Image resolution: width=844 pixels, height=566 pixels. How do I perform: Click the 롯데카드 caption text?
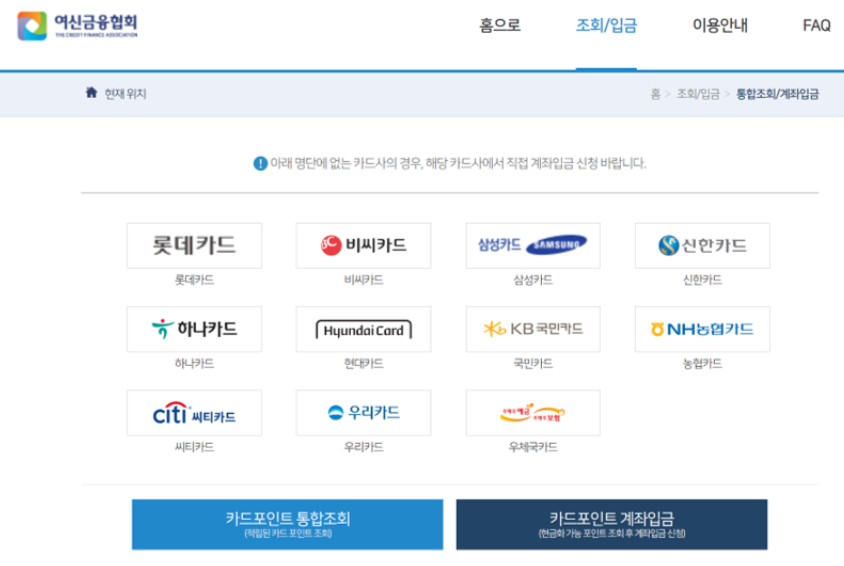click(194, 280)
